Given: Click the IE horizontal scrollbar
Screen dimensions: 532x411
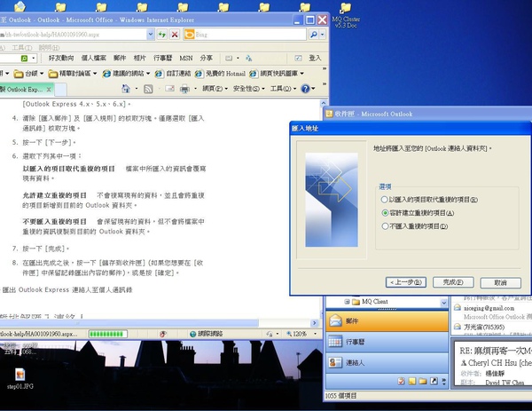Looking at the screenshot, I should 129,323.
